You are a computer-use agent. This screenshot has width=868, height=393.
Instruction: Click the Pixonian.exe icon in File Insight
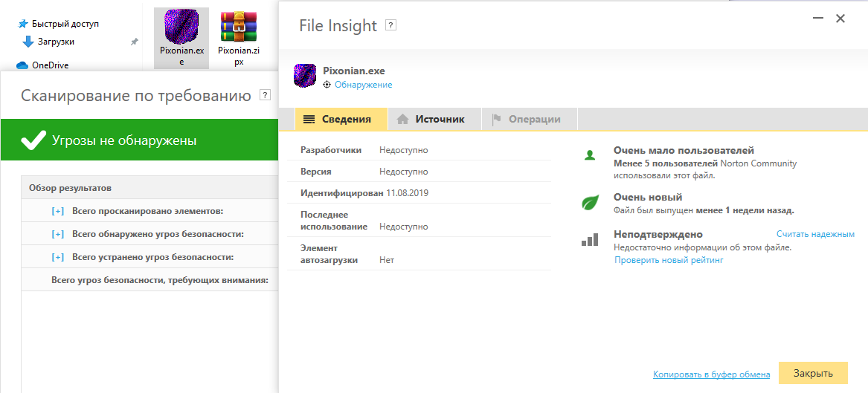304,77
